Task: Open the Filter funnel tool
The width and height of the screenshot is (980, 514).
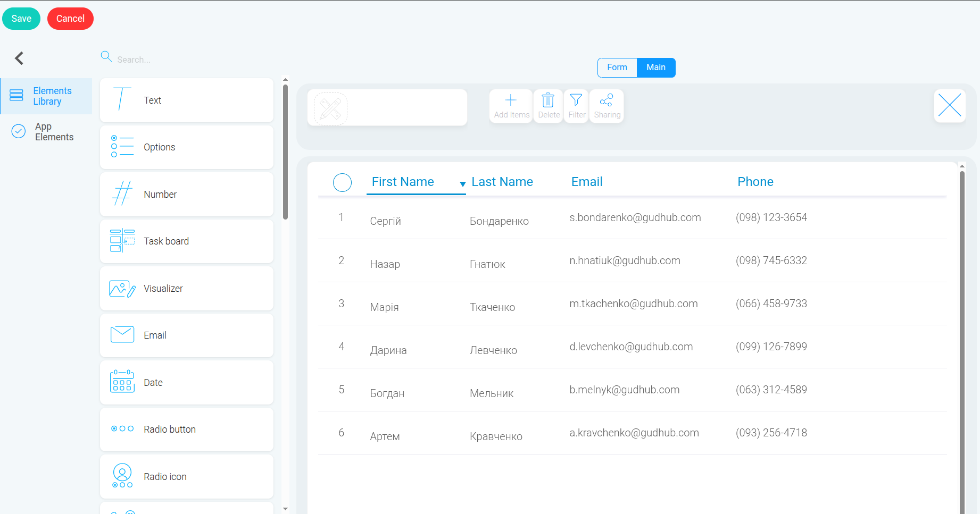Action: click(576, 100)
